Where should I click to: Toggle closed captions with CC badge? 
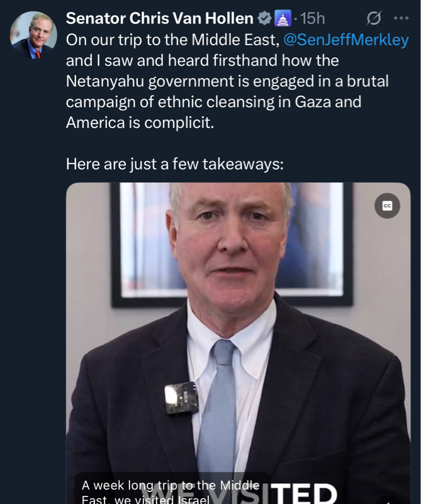tap(387, 206)
